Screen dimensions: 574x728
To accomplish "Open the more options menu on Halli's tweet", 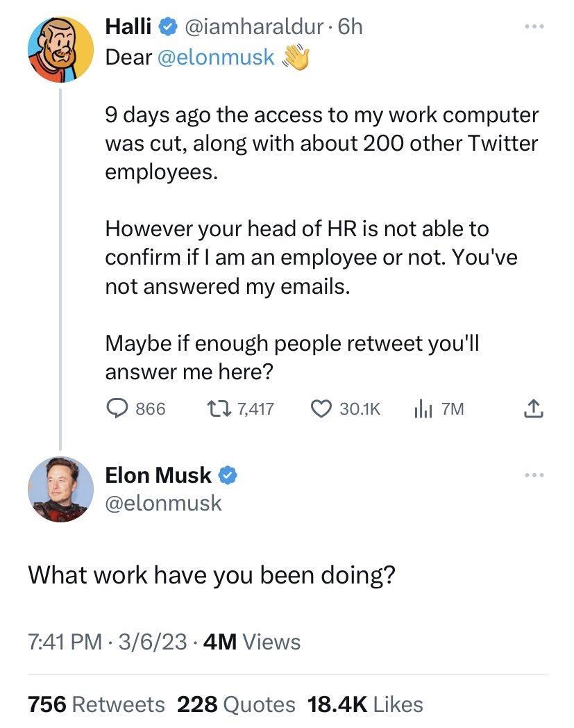I will [x=534, y=25].
